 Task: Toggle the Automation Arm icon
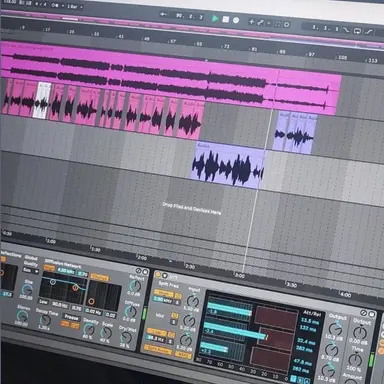(x=260, y=22)
